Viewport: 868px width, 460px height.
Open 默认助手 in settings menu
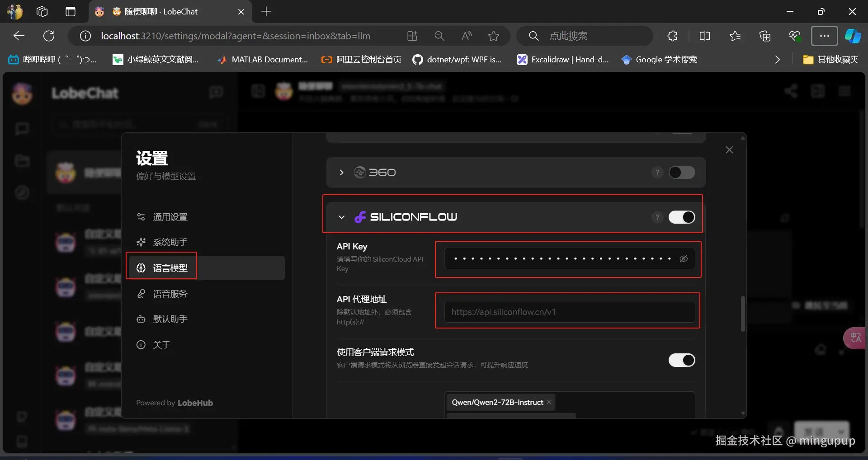(207, 319)
